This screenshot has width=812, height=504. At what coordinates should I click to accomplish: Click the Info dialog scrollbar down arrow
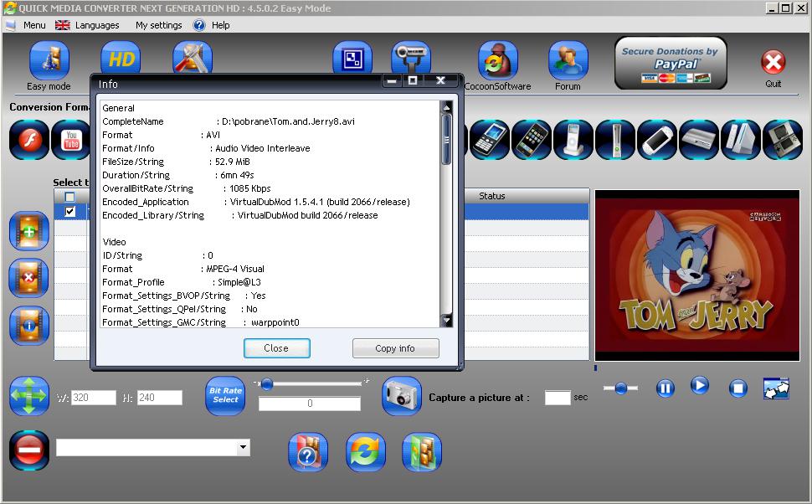[446, 321]
